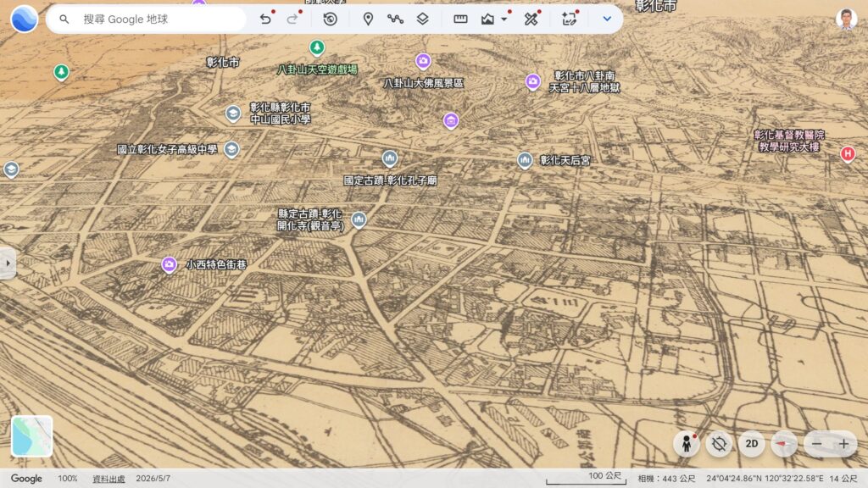Open the Google Earth logo menu

(25, 19)
